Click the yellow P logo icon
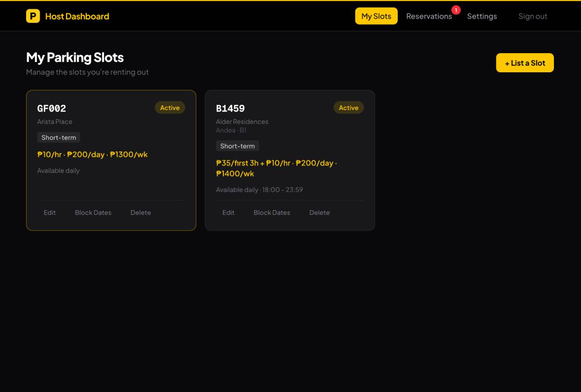Screen dimensions: 581x392 pos(33,16)
